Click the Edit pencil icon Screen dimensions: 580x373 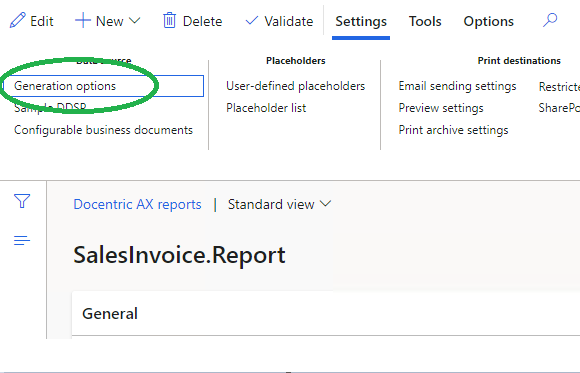tap(17, 20)
